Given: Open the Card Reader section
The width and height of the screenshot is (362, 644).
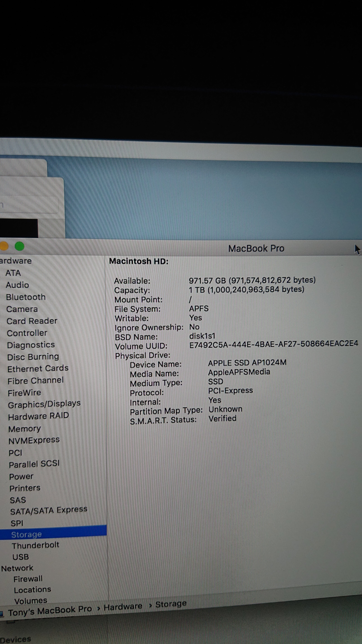Looking at the screenshot, I should [32, 321].
